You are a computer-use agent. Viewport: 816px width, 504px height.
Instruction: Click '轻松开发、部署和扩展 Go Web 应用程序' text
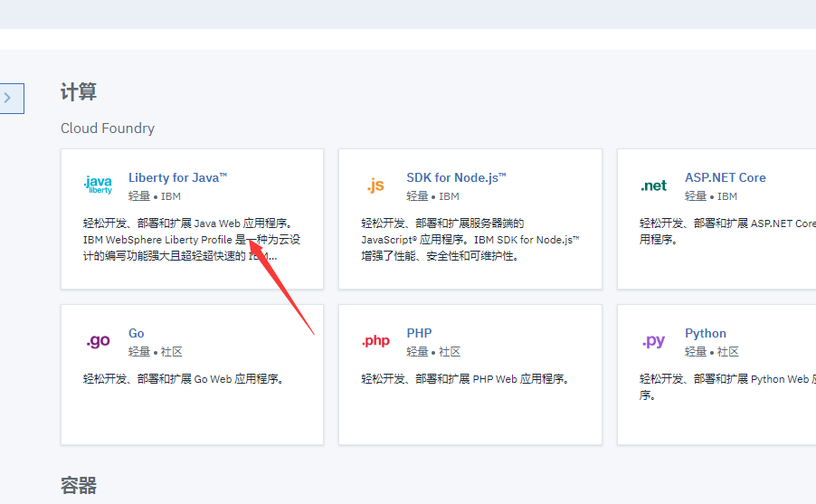click(x=183, y=379)
